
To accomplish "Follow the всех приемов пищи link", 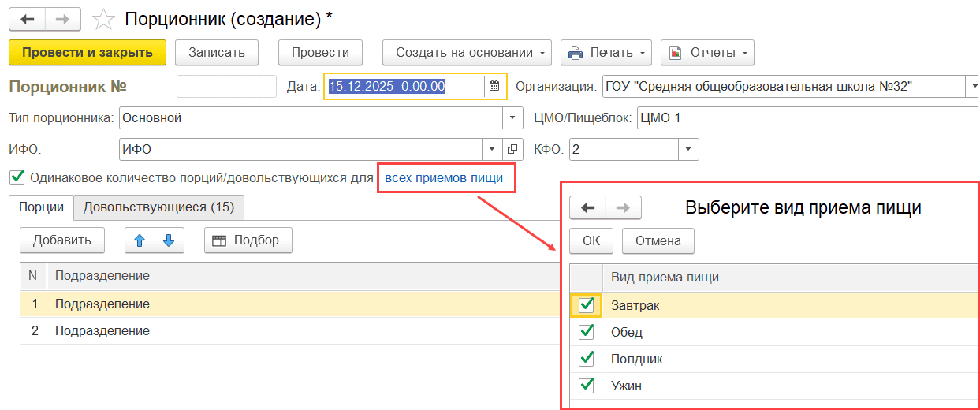I will (443, 178).
